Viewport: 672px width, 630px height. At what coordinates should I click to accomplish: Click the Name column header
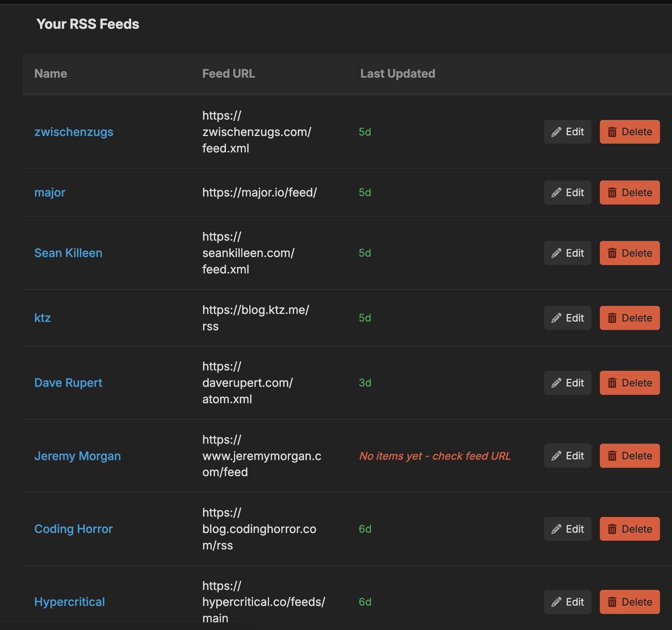pos(51,73)
